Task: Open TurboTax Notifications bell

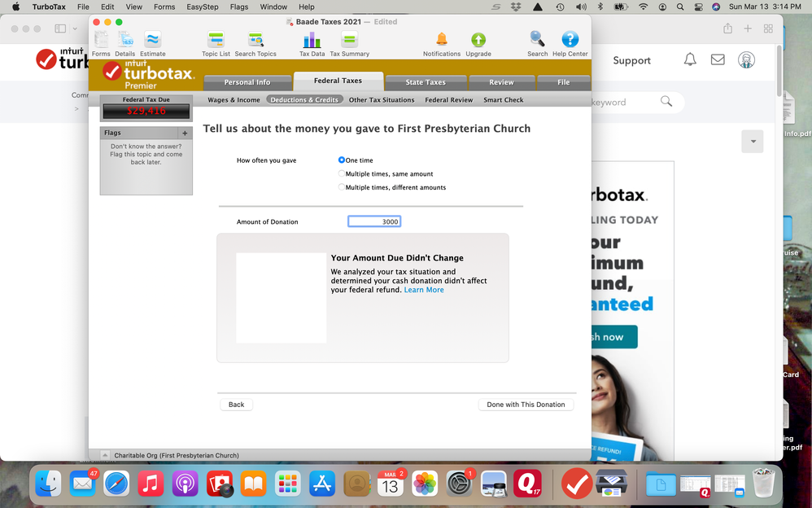Action: tap(442, 39)
